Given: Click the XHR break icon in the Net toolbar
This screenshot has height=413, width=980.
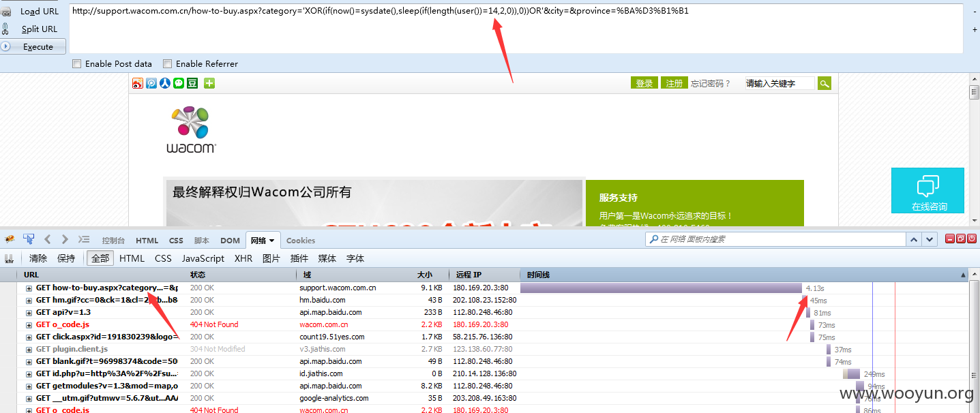Looking at the screenshot, I should pyautogui.click(x=10, y=259).
